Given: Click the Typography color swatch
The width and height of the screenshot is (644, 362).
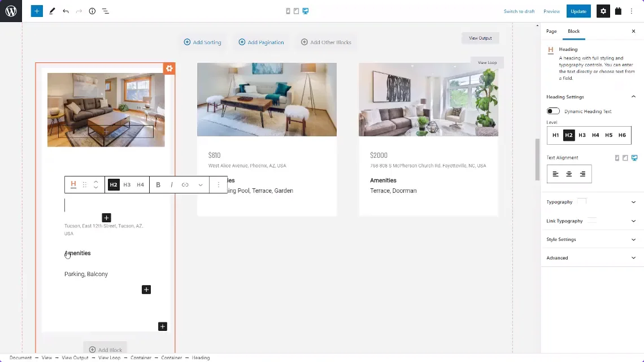Looking at the screenshot, I should point(582,201).
